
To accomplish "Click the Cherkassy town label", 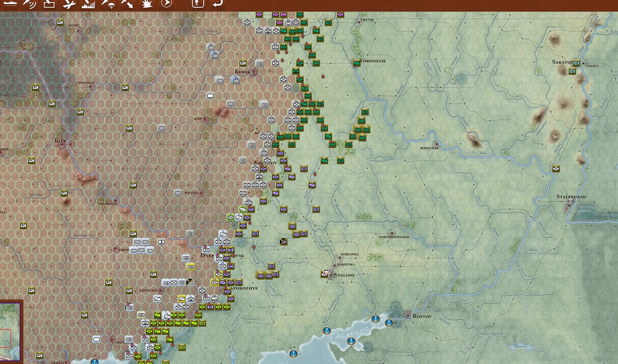I will tap(107, 204).
